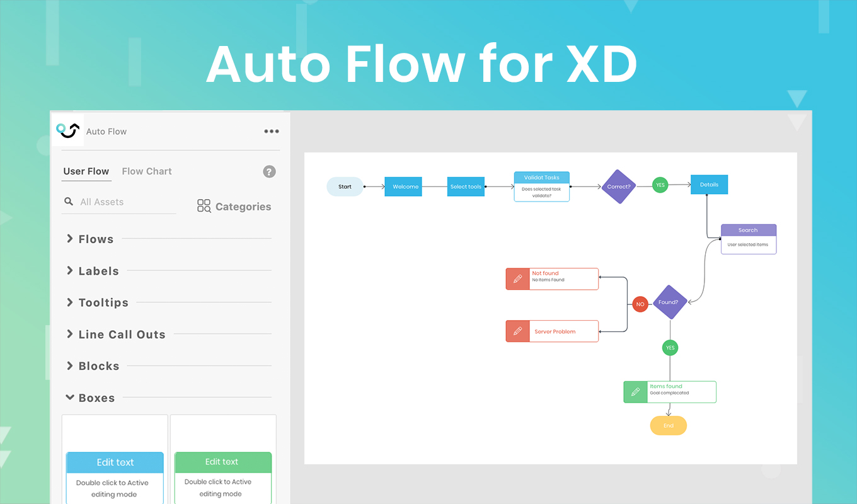857x504 pixels.
Task: Click the 'Does selected task validate?' text
Action: [541, 192]
